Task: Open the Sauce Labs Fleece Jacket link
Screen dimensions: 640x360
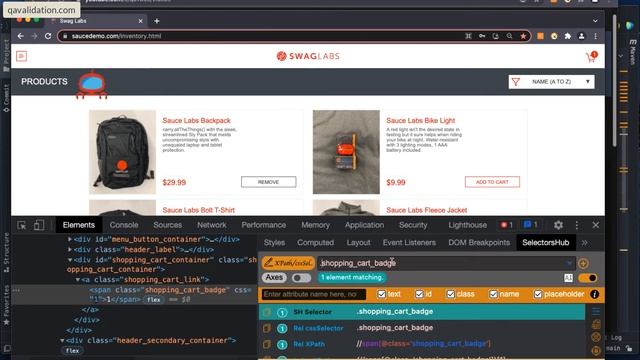Action: (x=427, y=210)
